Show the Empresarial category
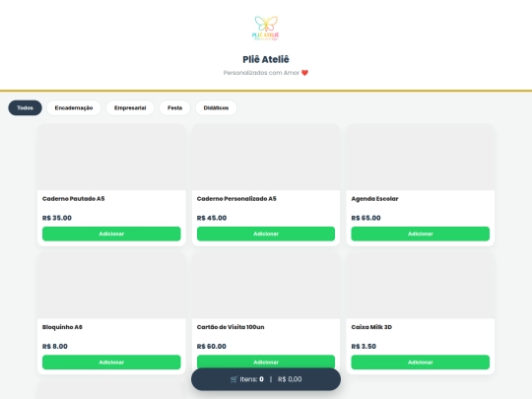This screenshot has width=532, height=399. click(x=130, y=108)
